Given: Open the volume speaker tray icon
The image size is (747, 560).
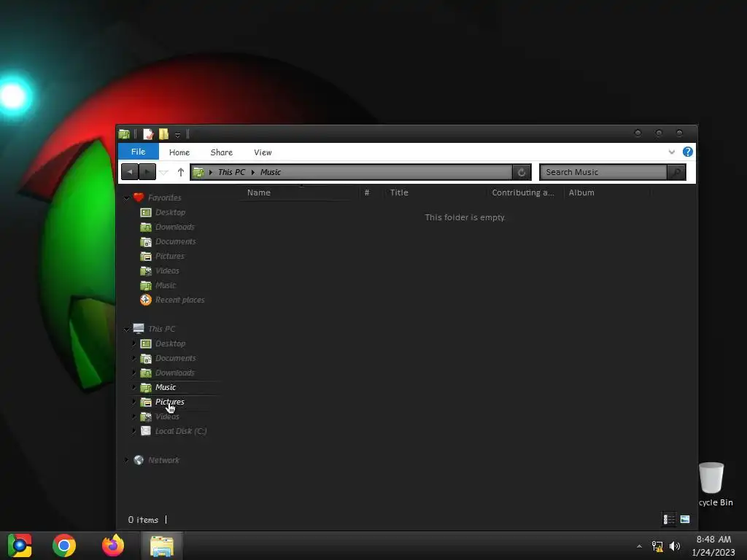Looking at the screenshot, I should pos(675,546).
